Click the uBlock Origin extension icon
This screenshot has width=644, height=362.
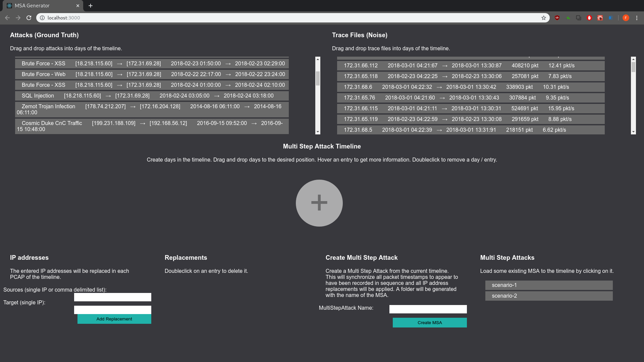click(x=557, y=18)
